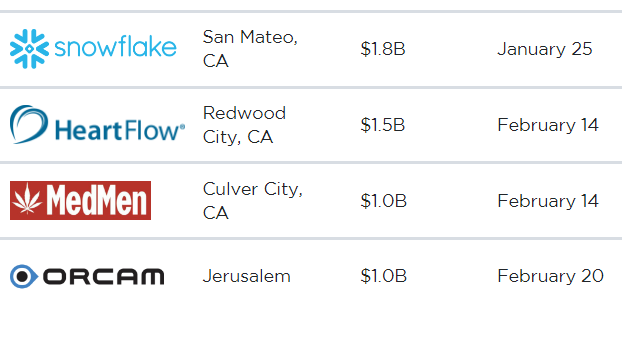
Task: Click the snowflake wordmark text
Action: (115, 47)
